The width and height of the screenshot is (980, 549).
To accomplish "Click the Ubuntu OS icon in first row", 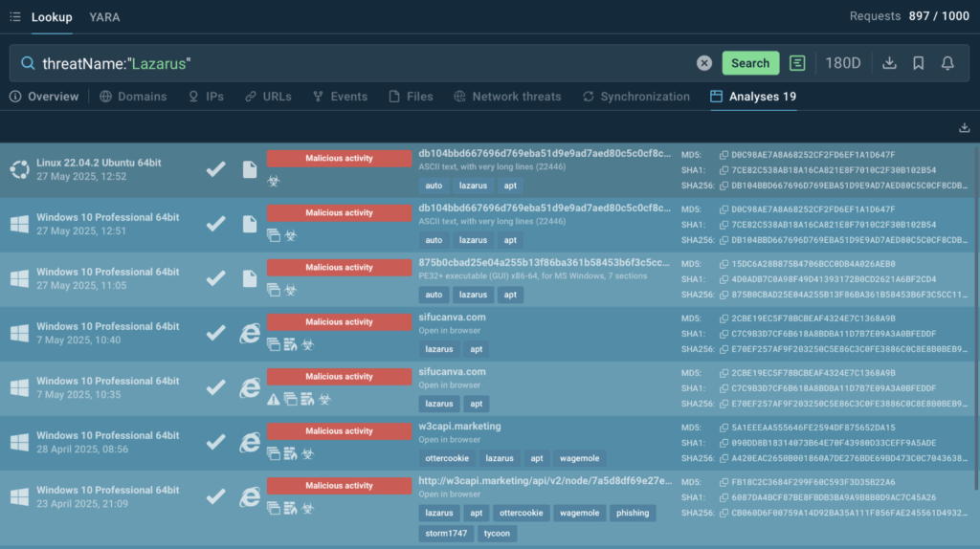I will click(x=19, y=169).
